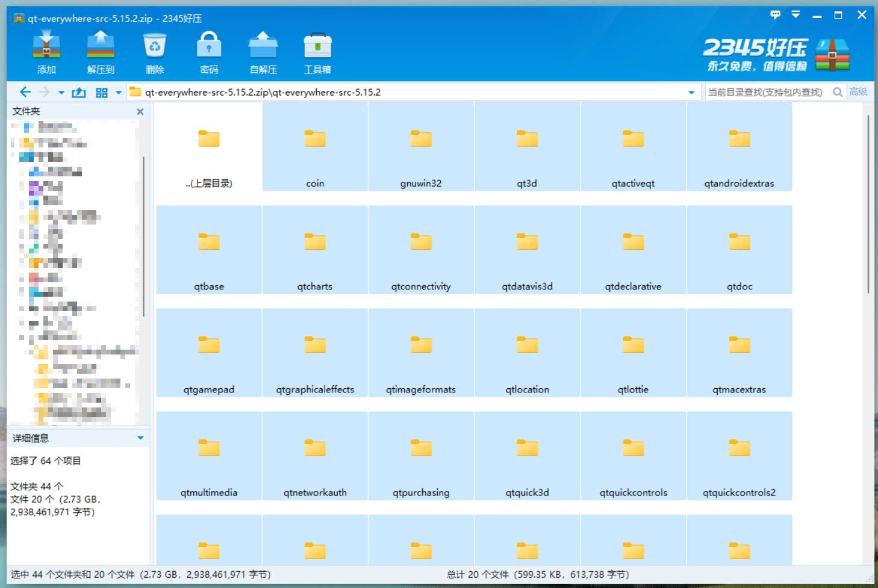Open navigation history dropdown arrow
This screenshot has height=588, width=878.
click(x=61, y=93)
